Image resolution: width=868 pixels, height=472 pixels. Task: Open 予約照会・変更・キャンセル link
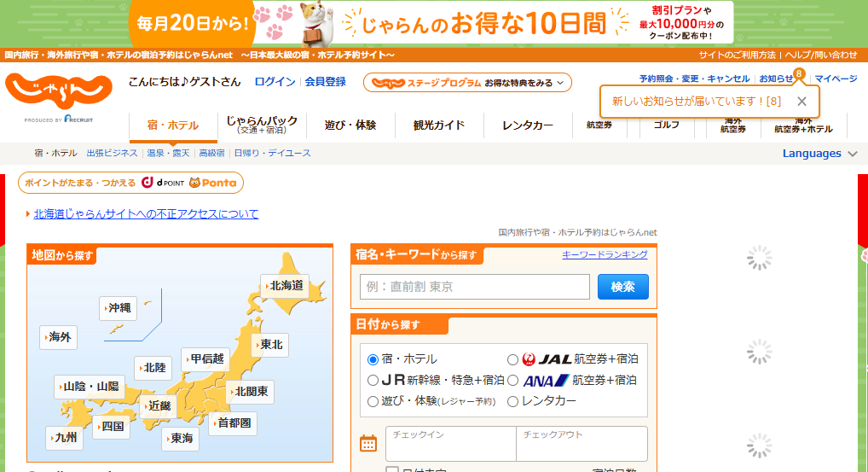(694, 79)
